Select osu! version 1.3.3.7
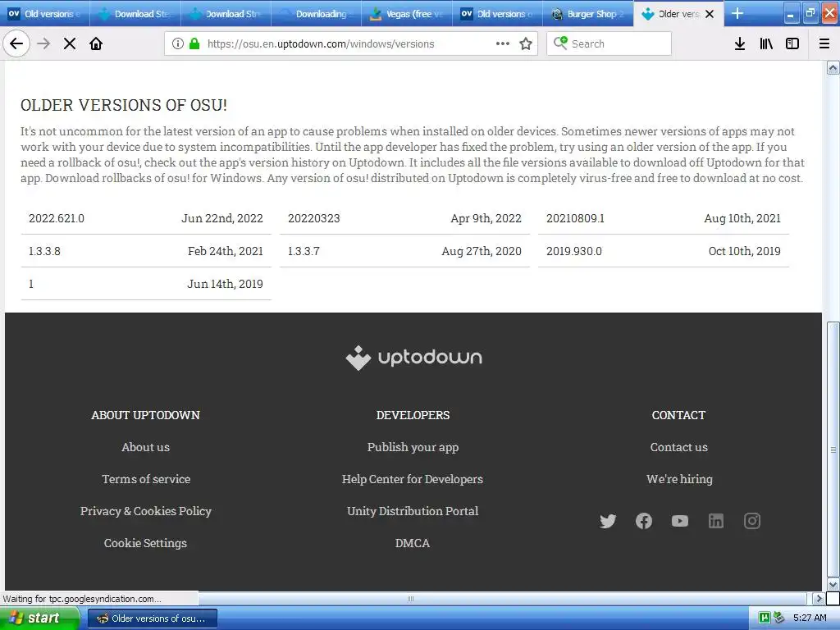The height and width of the screenshot is (630, 840). 404,251
